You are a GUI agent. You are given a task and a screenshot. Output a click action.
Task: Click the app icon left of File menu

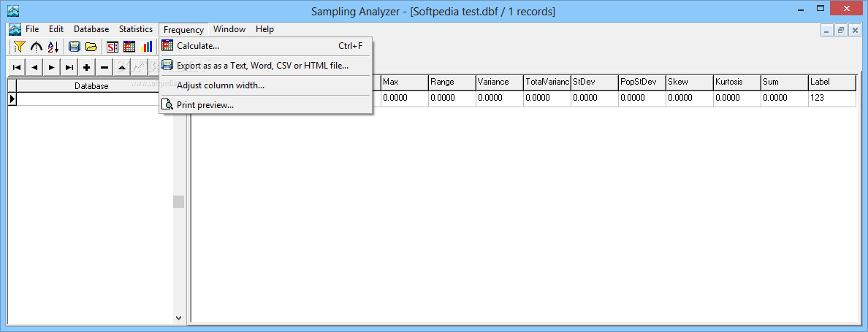pyautogui.click(x=15, y=29)
